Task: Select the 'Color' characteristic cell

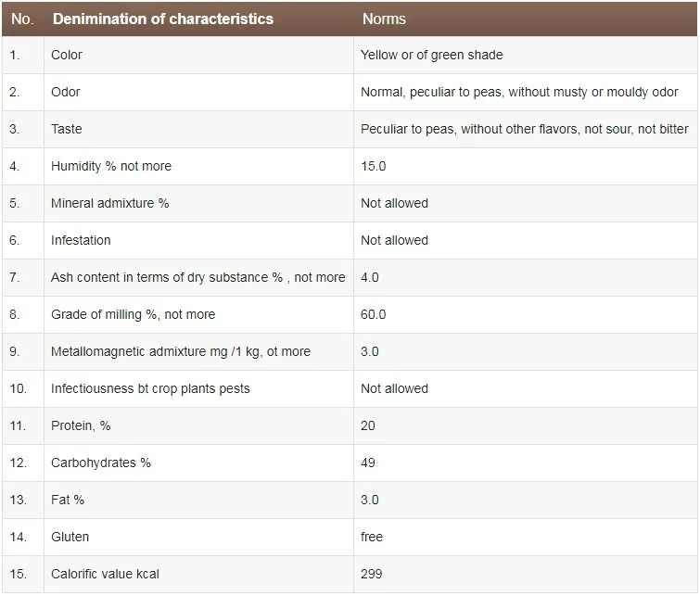Action: 67,55
